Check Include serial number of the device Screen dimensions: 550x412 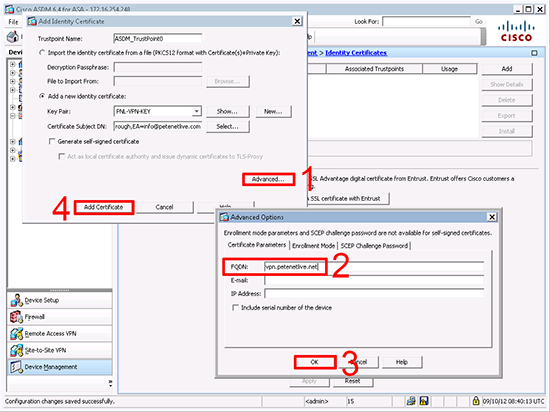coord(235,308)
